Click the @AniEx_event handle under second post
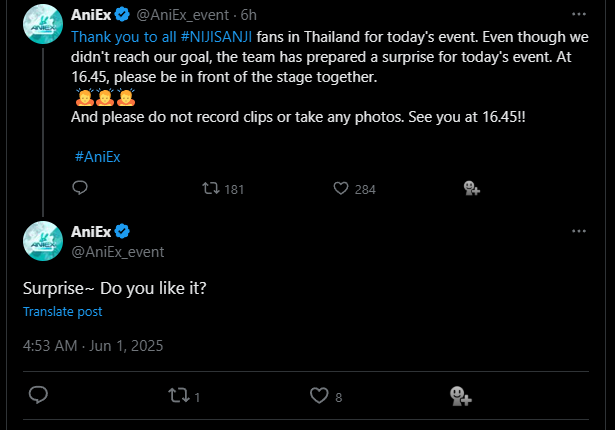The height and width of the screenshot is (430, 615). tap(118, 252)
